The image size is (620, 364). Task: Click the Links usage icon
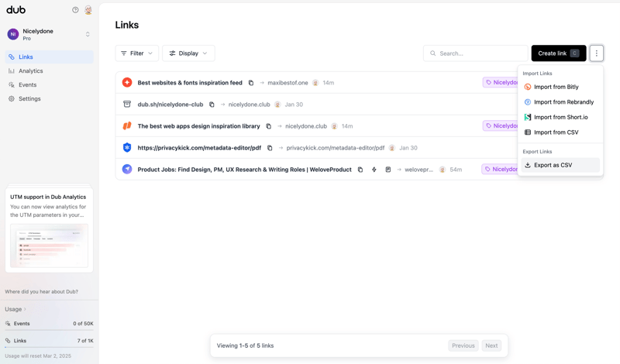[x=8, y=340]
